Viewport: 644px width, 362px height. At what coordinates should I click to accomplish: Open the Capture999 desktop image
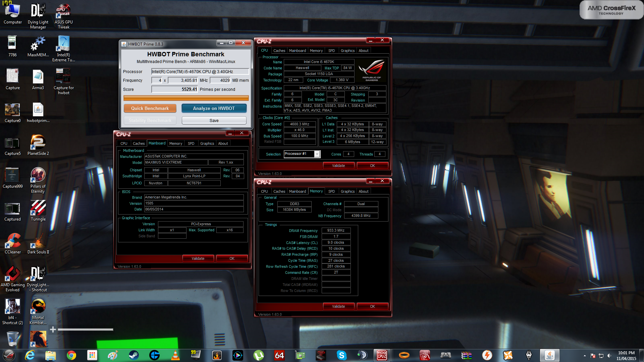coord(13,178)
